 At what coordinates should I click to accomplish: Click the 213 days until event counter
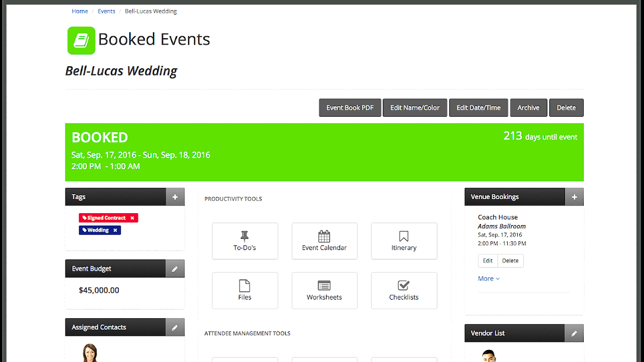click(x=540, y=136)
